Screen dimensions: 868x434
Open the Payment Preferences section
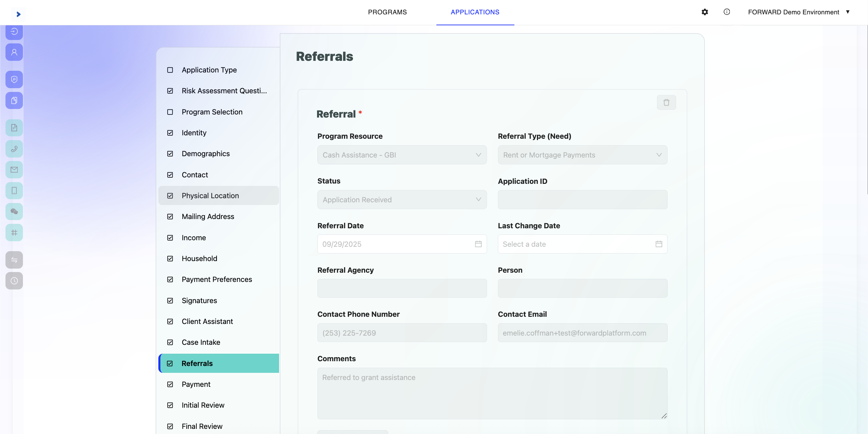pyautogui.click(x=216, y=280)
